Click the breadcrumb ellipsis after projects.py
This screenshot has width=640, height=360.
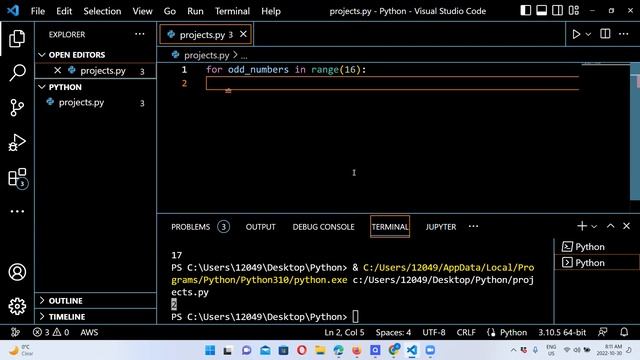coord(244,56)
